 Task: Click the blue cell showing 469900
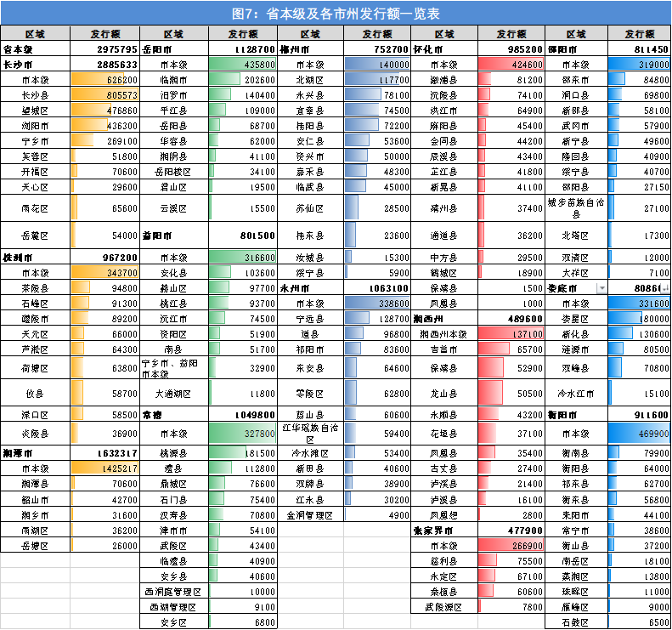point(640,433)
